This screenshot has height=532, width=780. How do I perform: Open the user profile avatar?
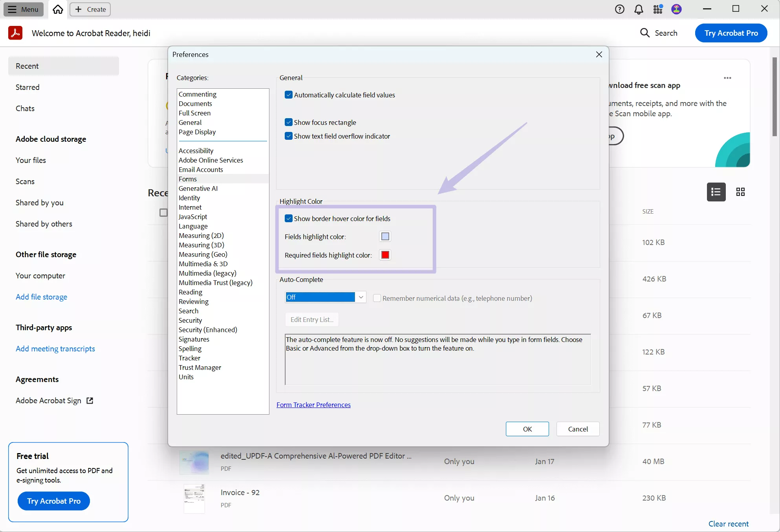(677, 9)
